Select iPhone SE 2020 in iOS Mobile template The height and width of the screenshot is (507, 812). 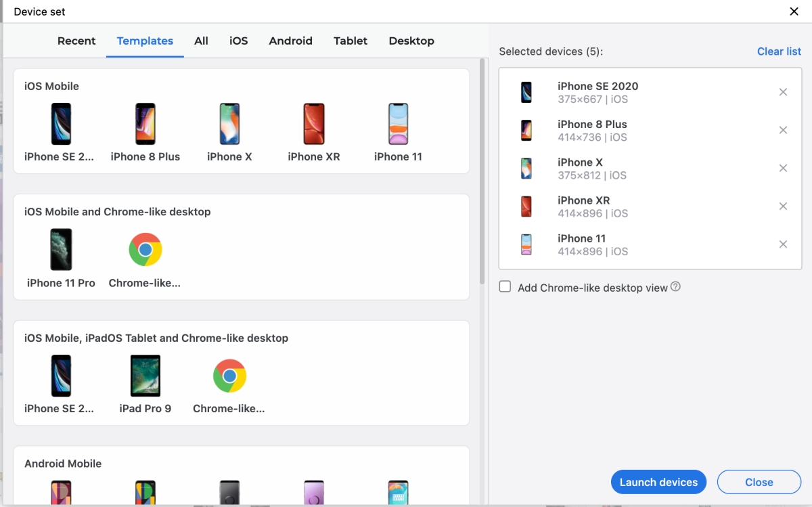[x=60, y=133]
